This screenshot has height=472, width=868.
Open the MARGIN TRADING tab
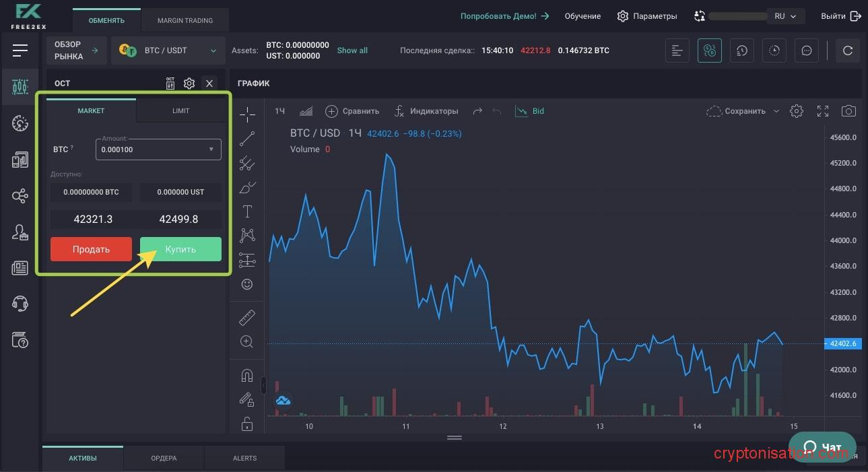pyautogui.click(x=185, y=20)
